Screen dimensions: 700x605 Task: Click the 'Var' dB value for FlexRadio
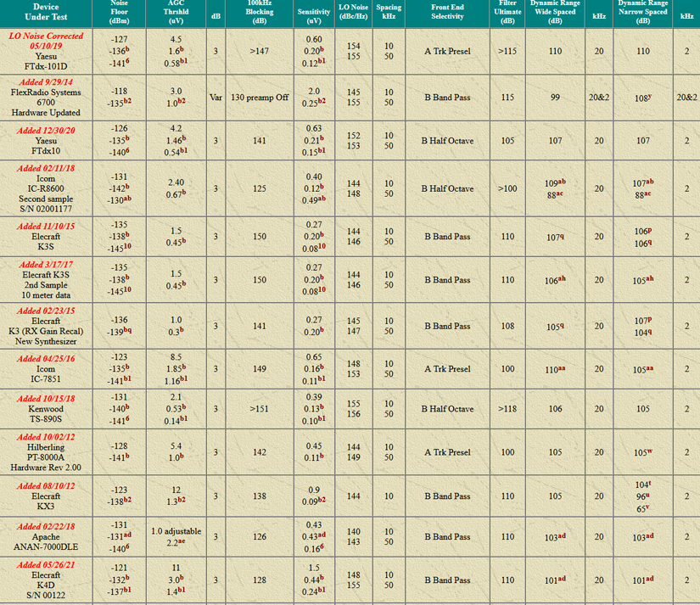point(216,98)
